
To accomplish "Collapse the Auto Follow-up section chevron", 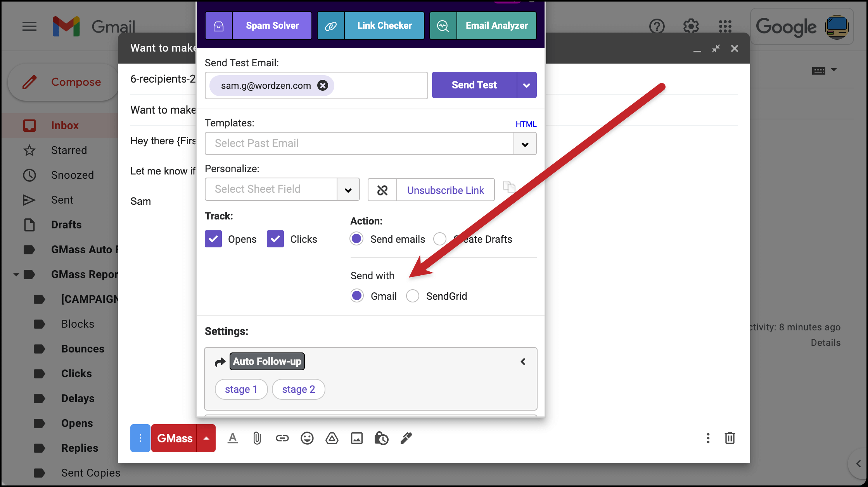I will 523,361.
